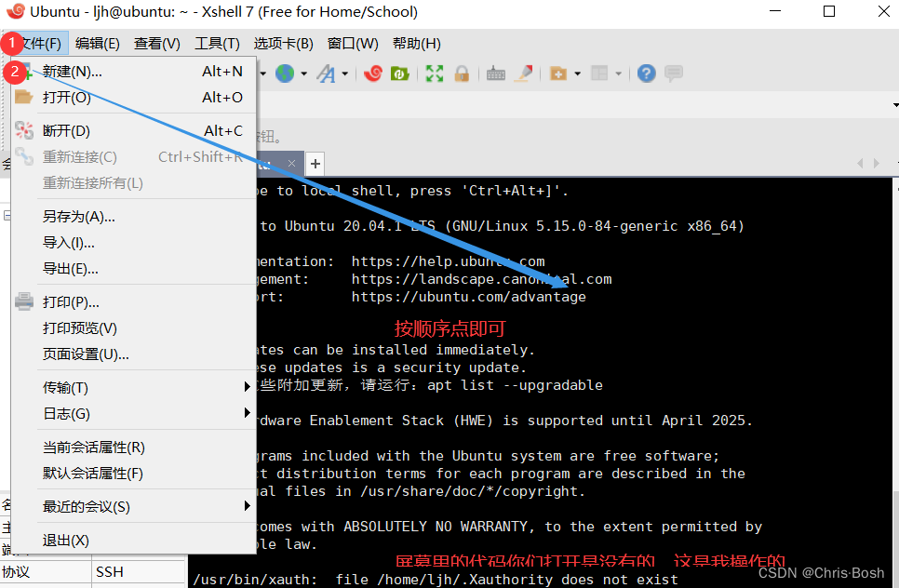The width and height of the screenshot is (899, 588).
Task: Click the printer icon beside 打印(P)
Action: click(x=24, y=301)
